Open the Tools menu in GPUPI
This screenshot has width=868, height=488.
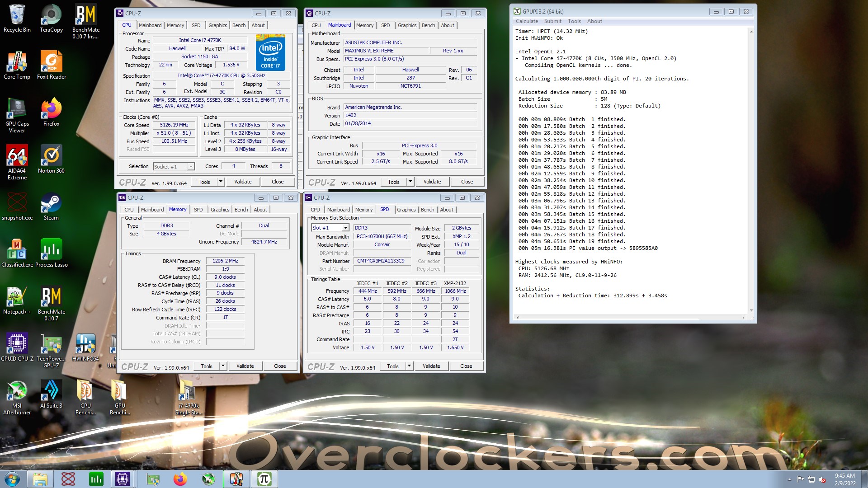[x=574, y=21]
